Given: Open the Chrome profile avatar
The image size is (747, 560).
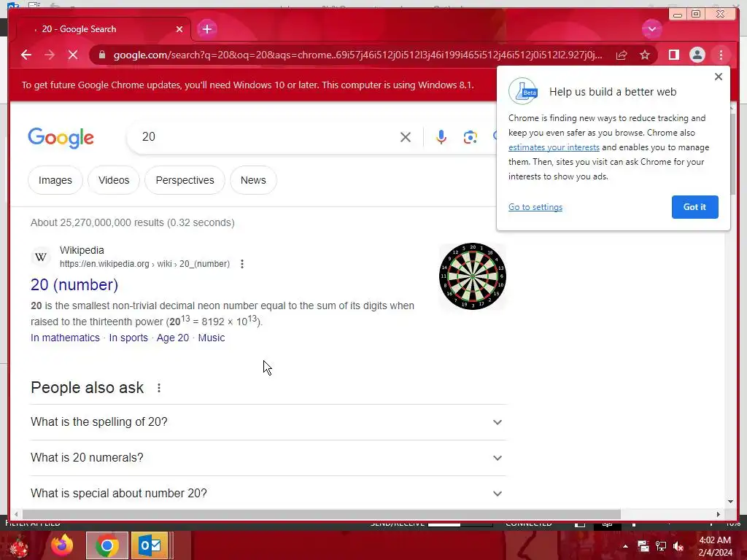Looking at the screenshot, I should pyautogui.click(x=697, y=55).
